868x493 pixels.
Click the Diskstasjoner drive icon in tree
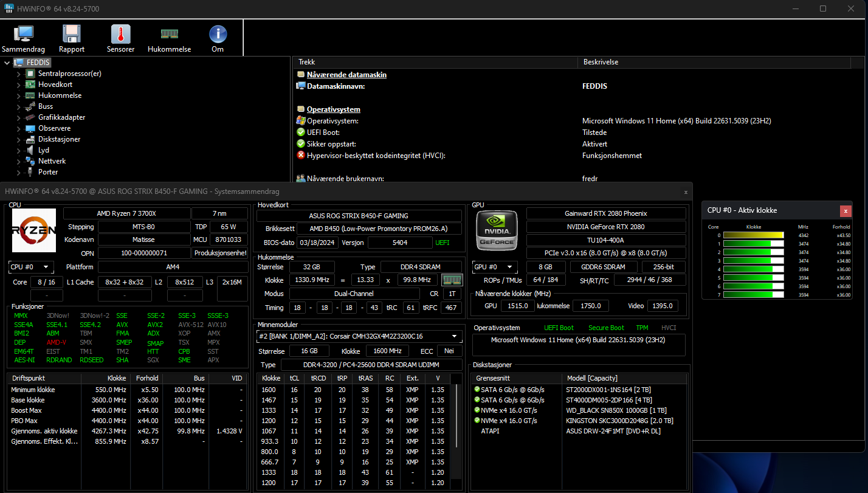pyautogui.click(x=30, y=139)
